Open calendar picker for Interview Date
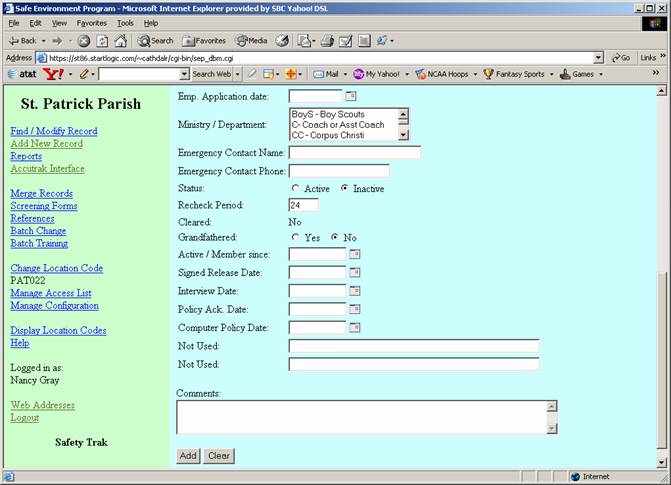The width and height of the screenshot is (671, 485). coord(353,291)
